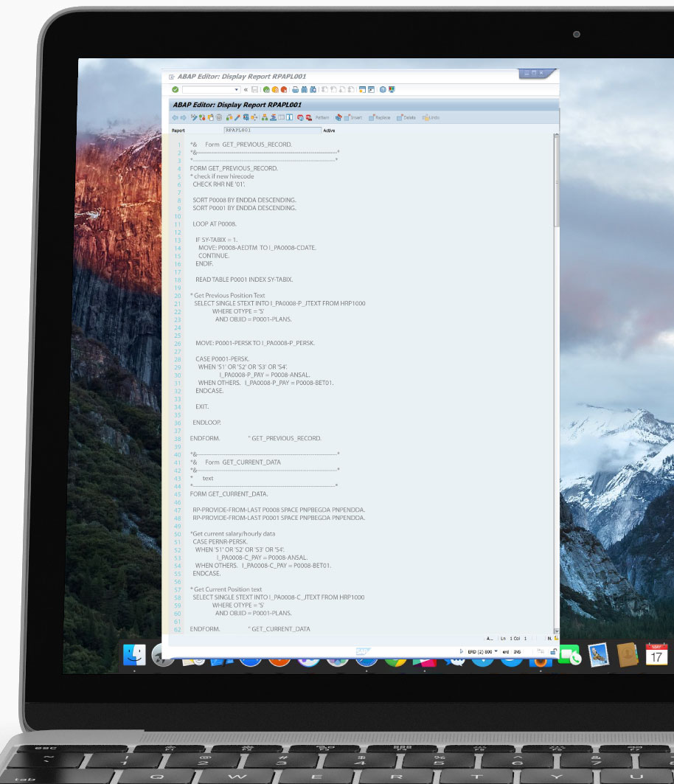This screenshot has height=784, width=674.
Task: Click the Pattern button
Action: pyautogui.click(x=322, y=117)
